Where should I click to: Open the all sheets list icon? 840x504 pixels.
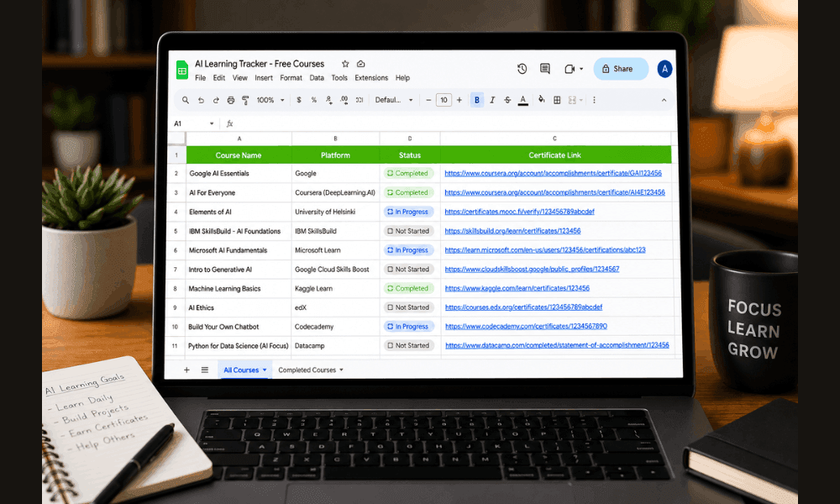pos(205,370)
